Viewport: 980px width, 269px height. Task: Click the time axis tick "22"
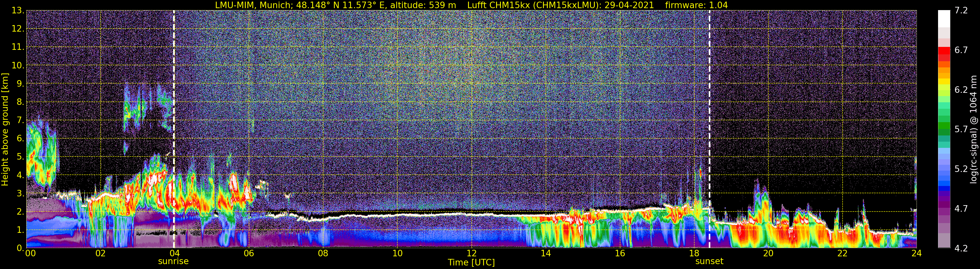(x=843, y=254)
